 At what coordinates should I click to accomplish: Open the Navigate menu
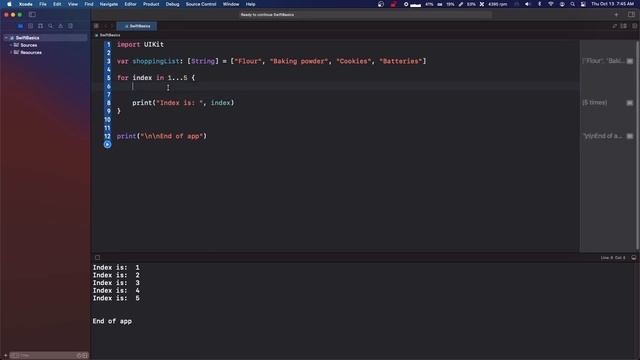point(109,4)
